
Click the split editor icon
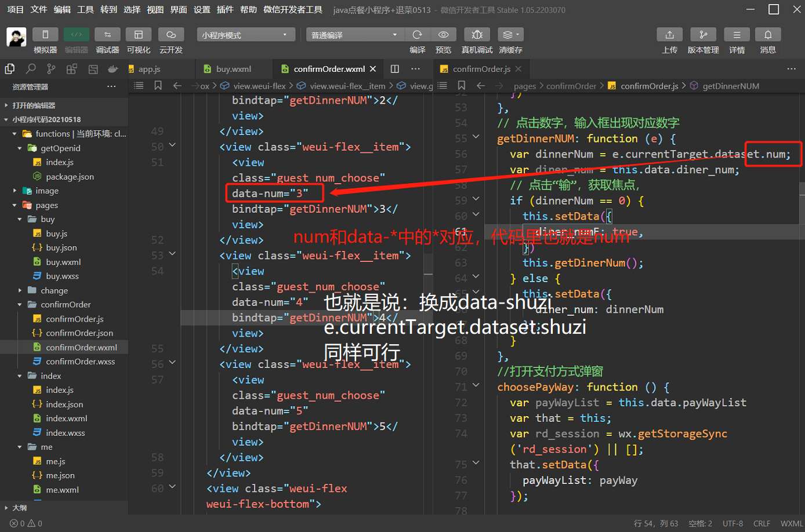(x=395, y=69)
